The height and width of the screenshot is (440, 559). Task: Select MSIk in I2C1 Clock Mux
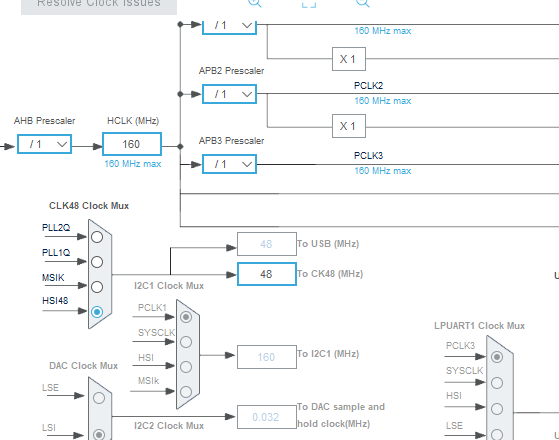[186, 392]
